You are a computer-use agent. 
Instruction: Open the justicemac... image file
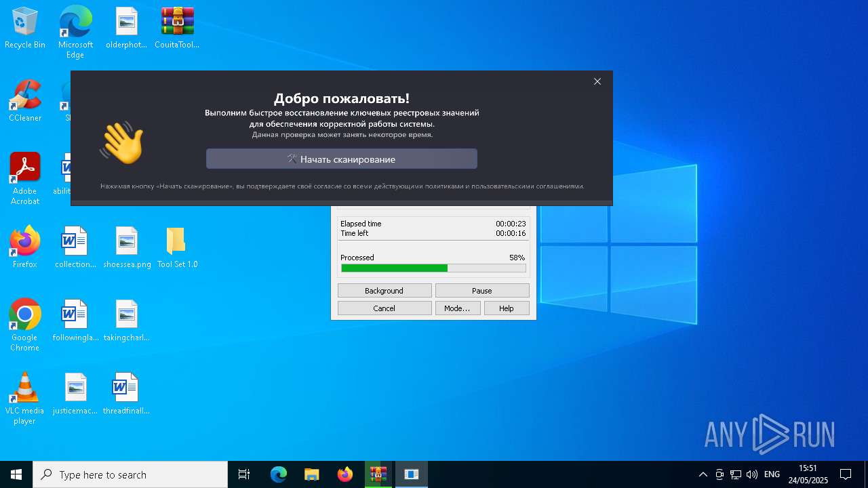pyautogui.click(x=75, y=394)
